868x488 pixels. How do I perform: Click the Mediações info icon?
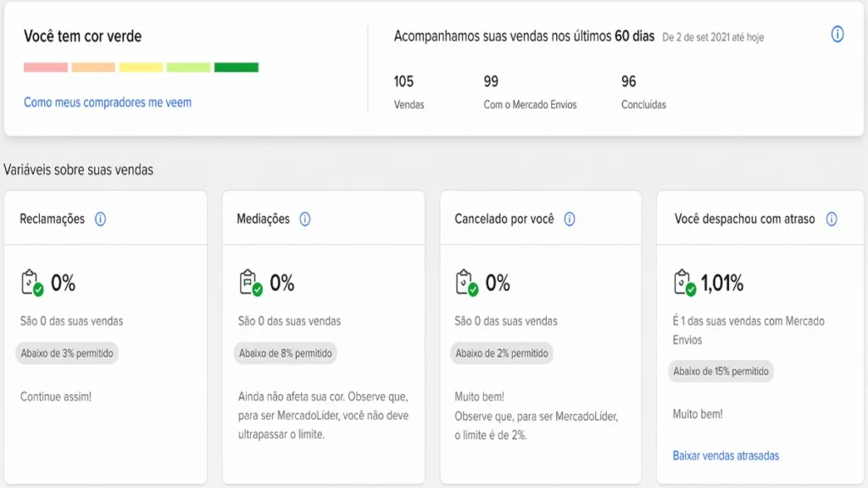[305, 218]
